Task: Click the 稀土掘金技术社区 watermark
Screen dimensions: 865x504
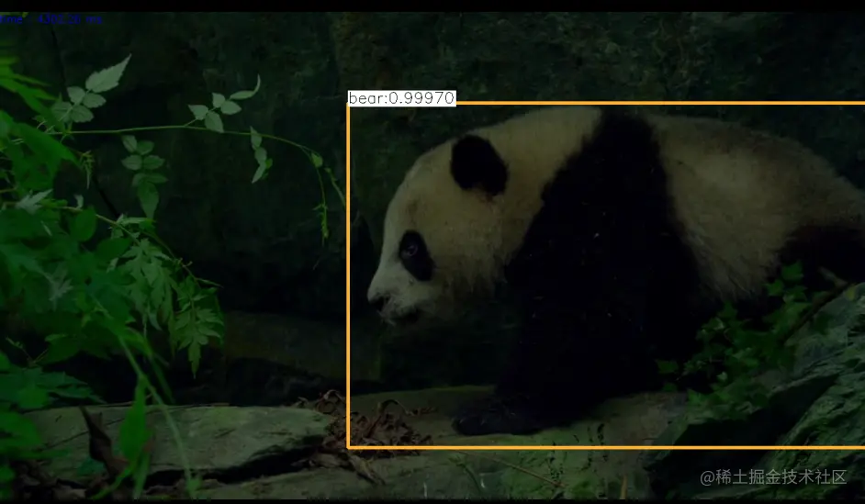Action: tap(773, 477)
